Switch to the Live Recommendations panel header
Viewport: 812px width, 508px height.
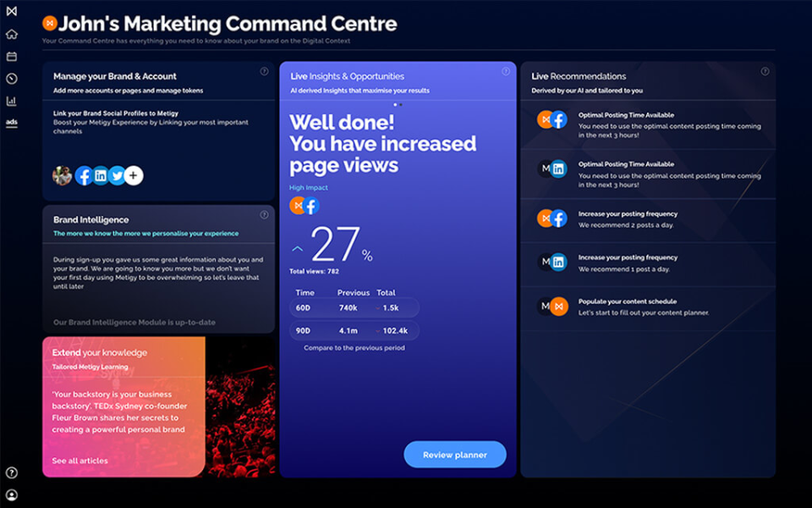click(x=580, y=75)
